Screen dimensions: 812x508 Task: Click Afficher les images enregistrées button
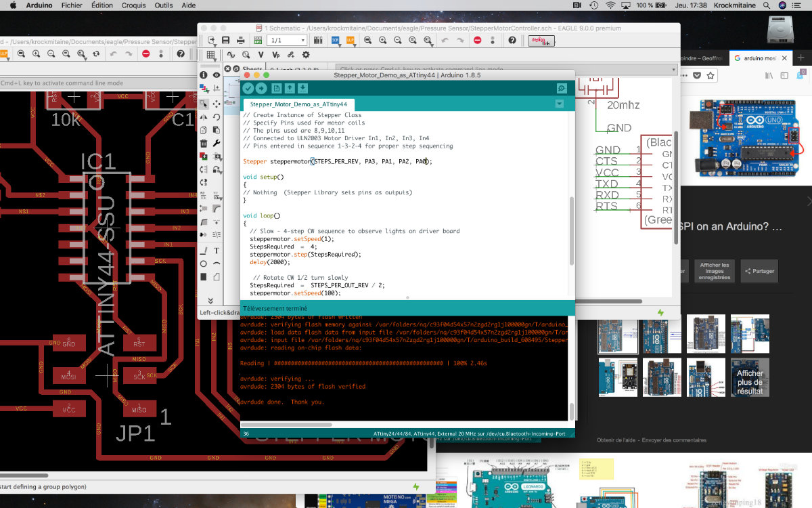coord(715,271)
